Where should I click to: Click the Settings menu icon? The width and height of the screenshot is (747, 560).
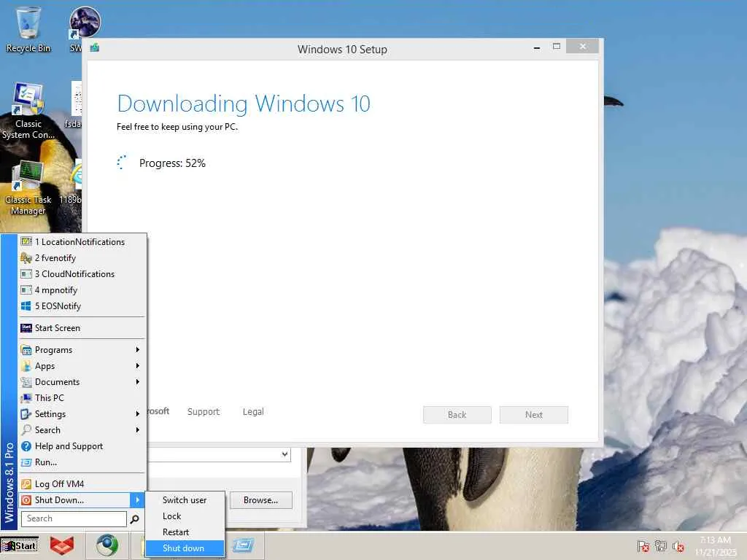click(26, 414)
